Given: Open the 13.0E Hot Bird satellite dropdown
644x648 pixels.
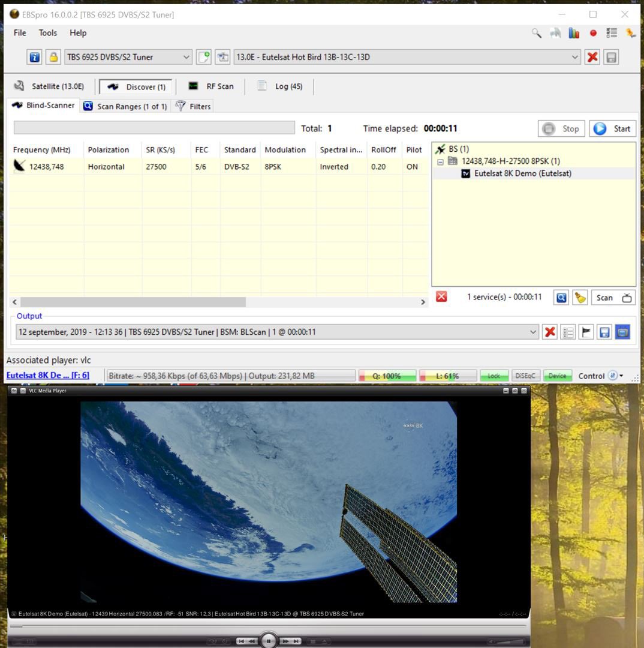Looking at the screenshot, I should point(407,57).
